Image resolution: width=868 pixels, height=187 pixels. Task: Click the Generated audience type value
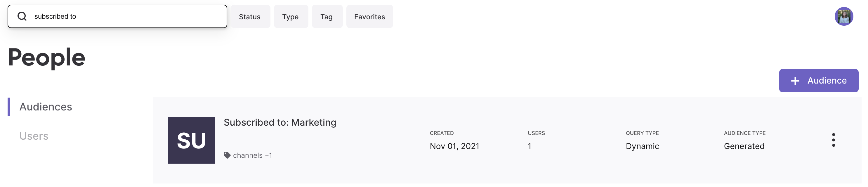(744, 146)
